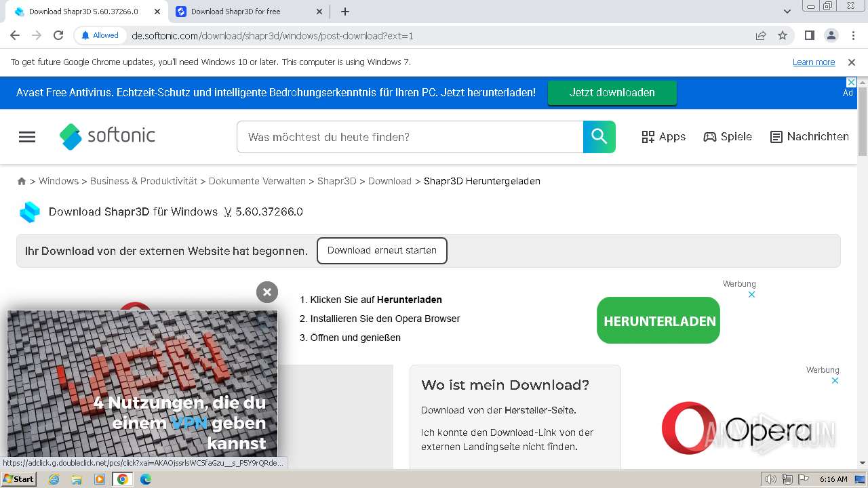
Task: Open the Nachrichten section
Action: (810, 137)
